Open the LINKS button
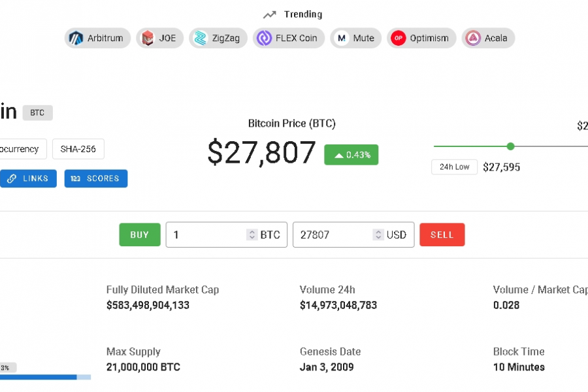The width and height of the screenshot is (588, 392). (x=27, y=178)
